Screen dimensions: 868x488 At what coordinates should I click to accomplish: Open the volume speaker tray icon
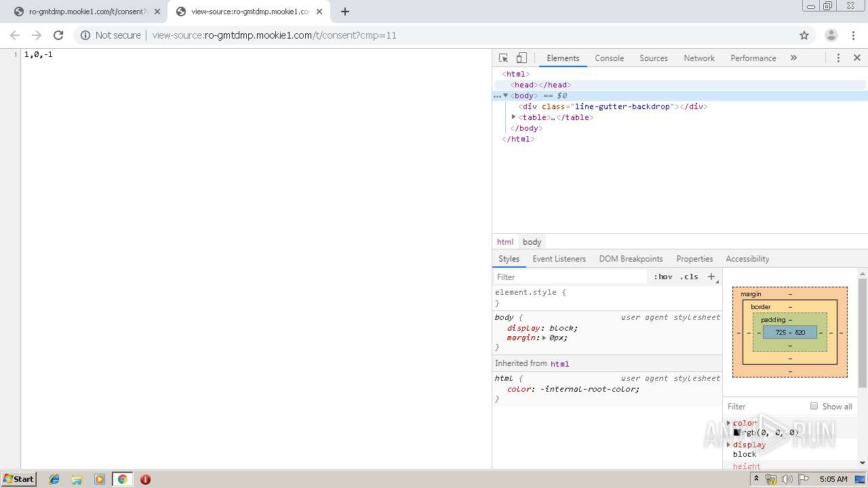[x=787, y=479]
